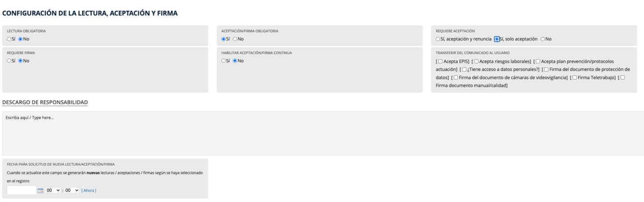Image resolution: width=644 pixels, height=202 pixels.
Task: Open the hours dropdown
Action: [x=53, y=190]
